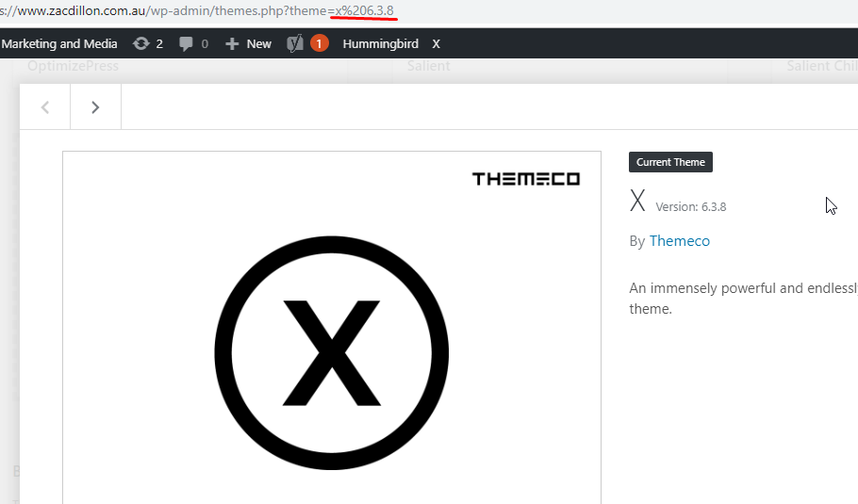Open the X theme menu in admin bar

(436, 43)
